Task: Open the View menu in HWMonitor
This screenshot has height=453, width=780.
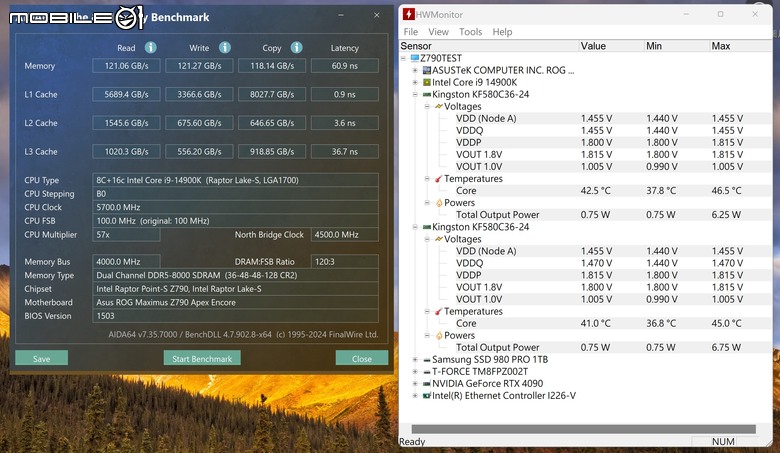Action: 438,32
